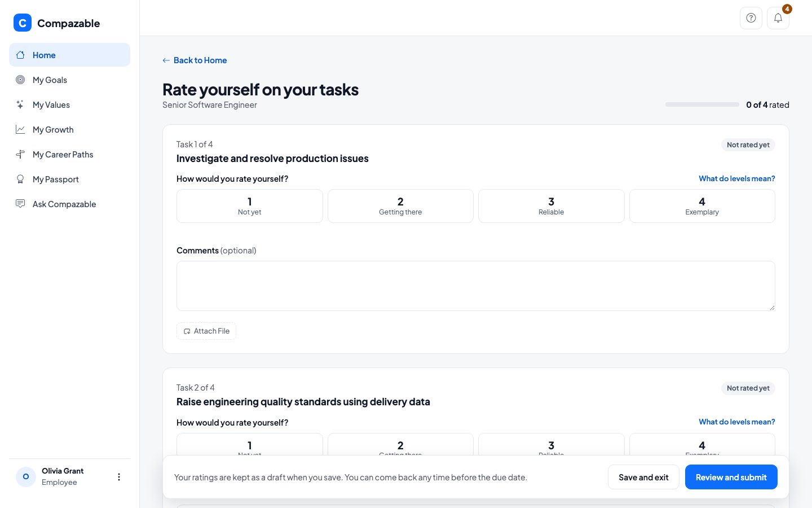The image size is (812, 508).
Task: Select rating 4 for Task 2
Action: pos(702,444)
